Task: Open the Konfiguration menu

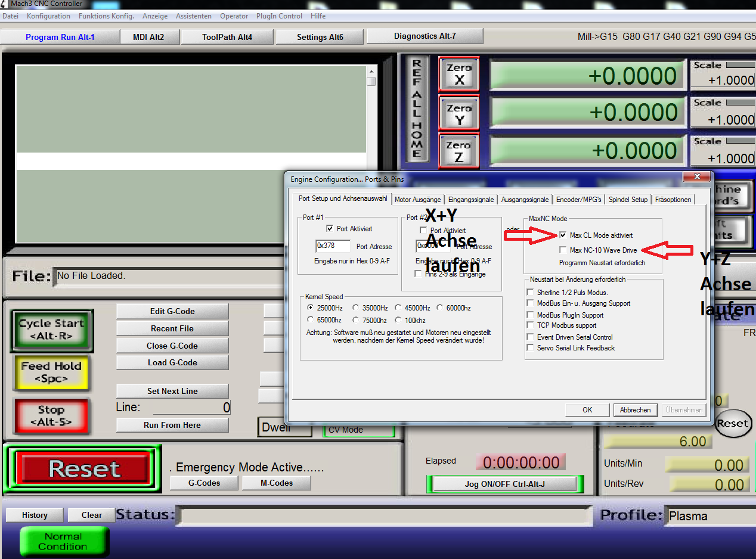Action: tap(48, 16)
